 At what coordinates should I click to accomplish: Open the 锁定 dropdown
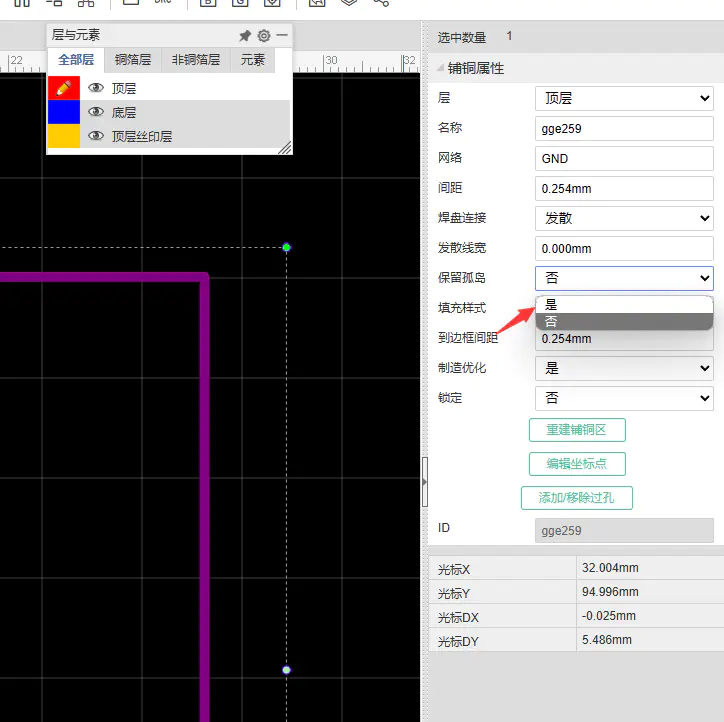[x=624, y=398]
